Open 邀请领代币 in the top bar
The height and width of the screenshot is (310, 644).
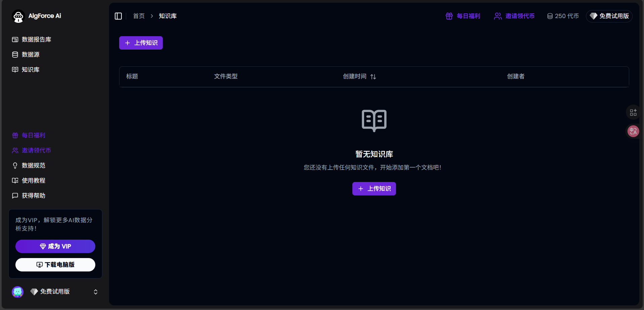514,16
